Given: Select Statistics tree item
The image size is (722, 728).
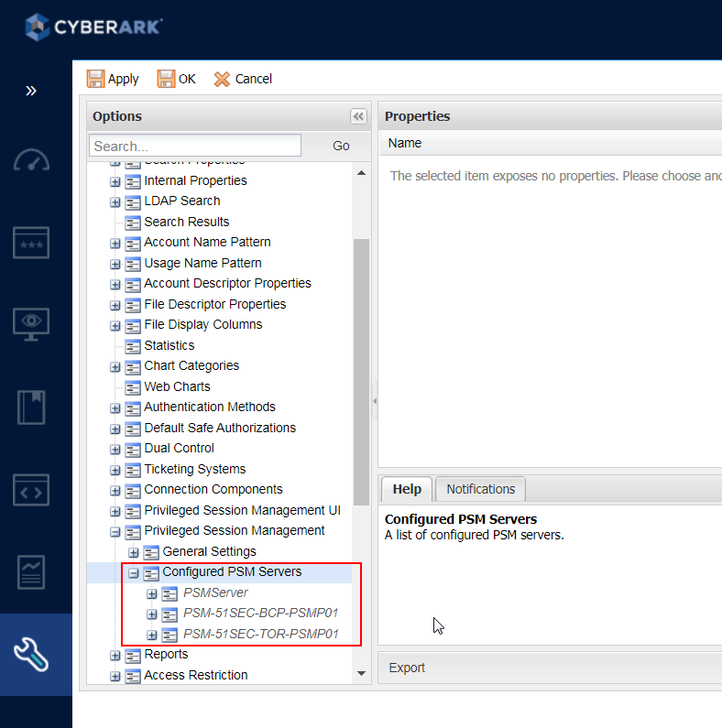Looking at the screenshot, I should (170, 345).
